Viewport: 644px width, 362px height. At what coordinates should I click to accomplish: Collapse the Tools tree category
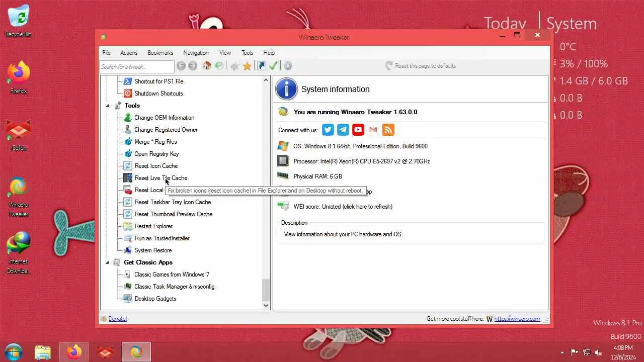pos(107,106)
